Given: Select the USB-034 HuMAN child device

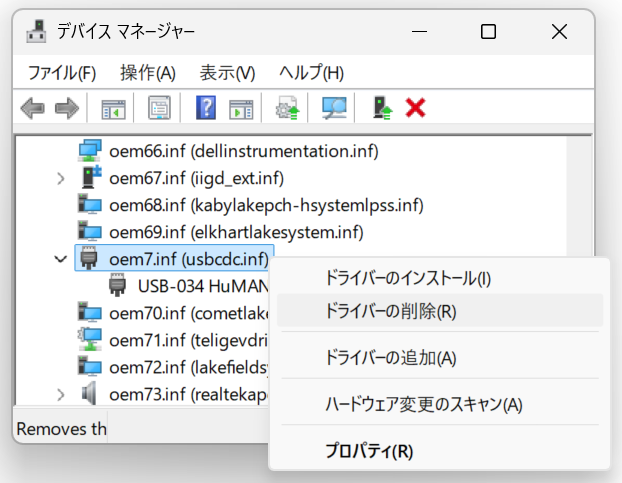Looking at the screenshot, I should tap(202, 286).
